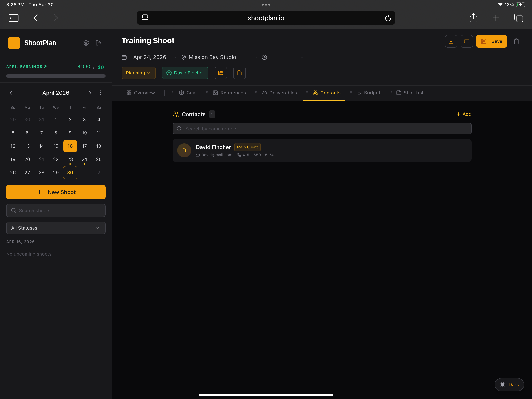
Task: Select April 16 in the calendar
Action: coord(70,146)
